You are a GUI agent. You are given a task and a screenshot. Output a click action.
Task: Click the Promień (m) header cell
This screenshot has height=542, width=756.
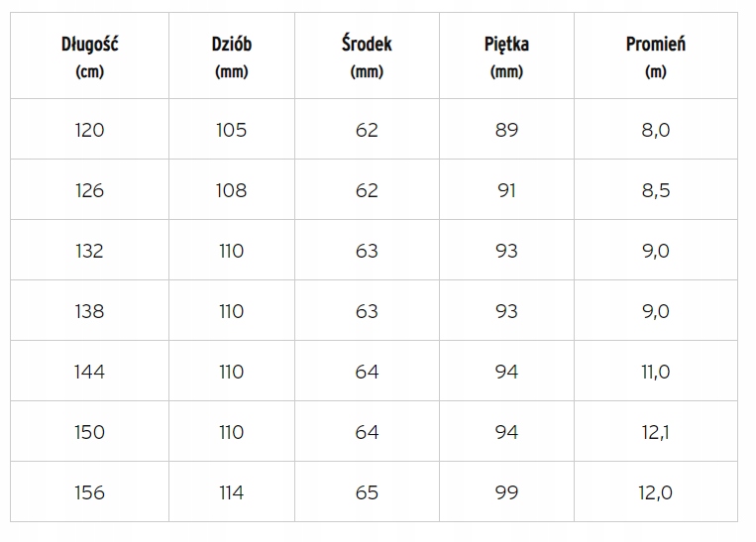(656, 55)
